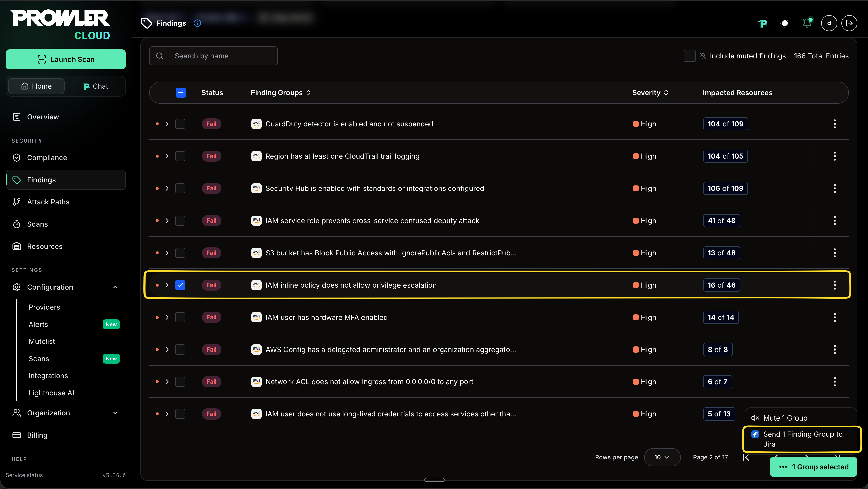
Task: Open Lighthouse AI under Configuration
Action: coord(51,393)
